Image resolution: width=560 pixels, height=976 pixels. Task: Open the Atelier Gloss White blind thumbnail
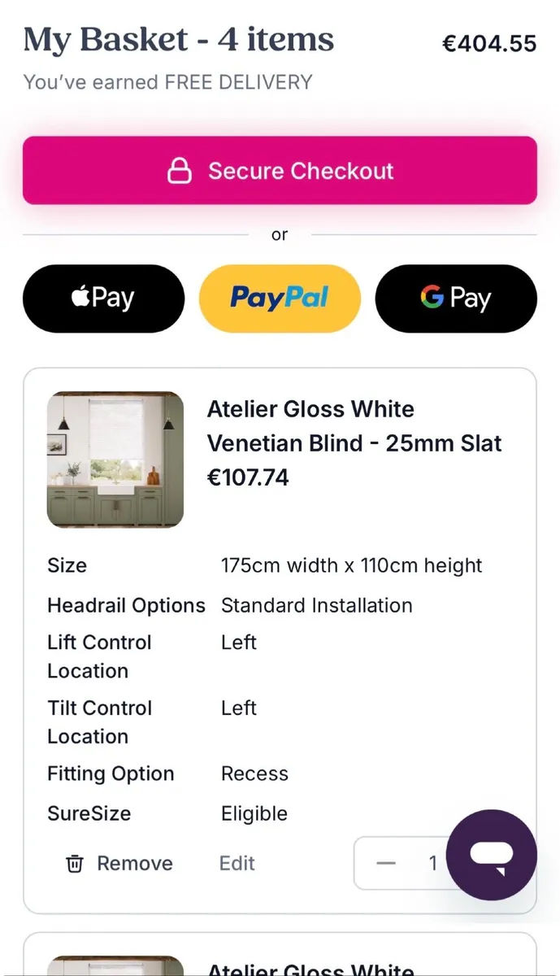(115, 460)
